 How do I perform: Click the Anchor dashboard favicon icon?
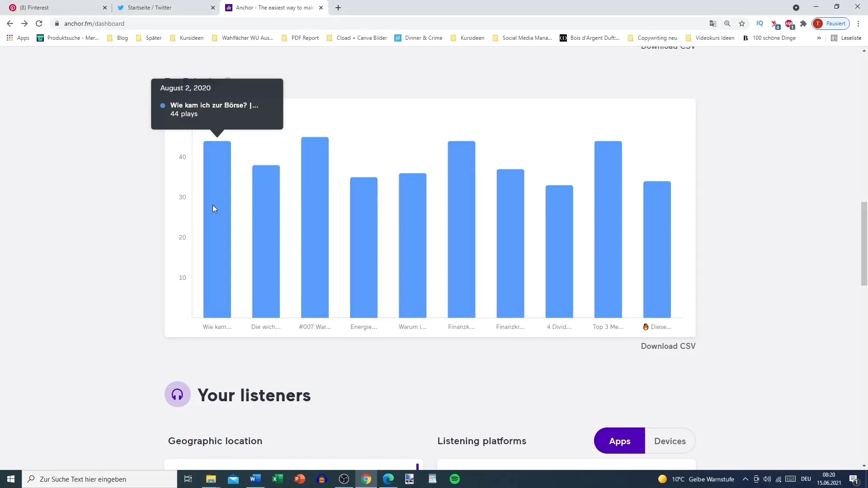point(230,7)
